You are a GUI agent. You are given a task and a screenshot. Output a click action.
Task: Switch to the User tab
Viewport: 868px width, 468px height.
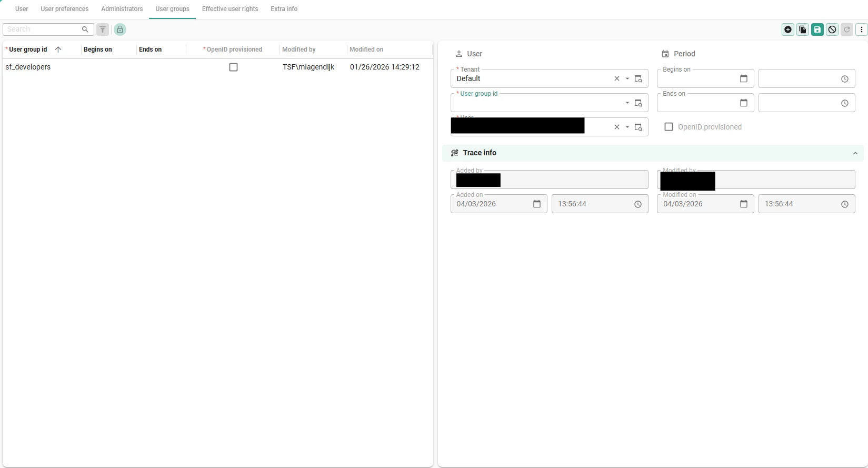[x=22, y=9]
